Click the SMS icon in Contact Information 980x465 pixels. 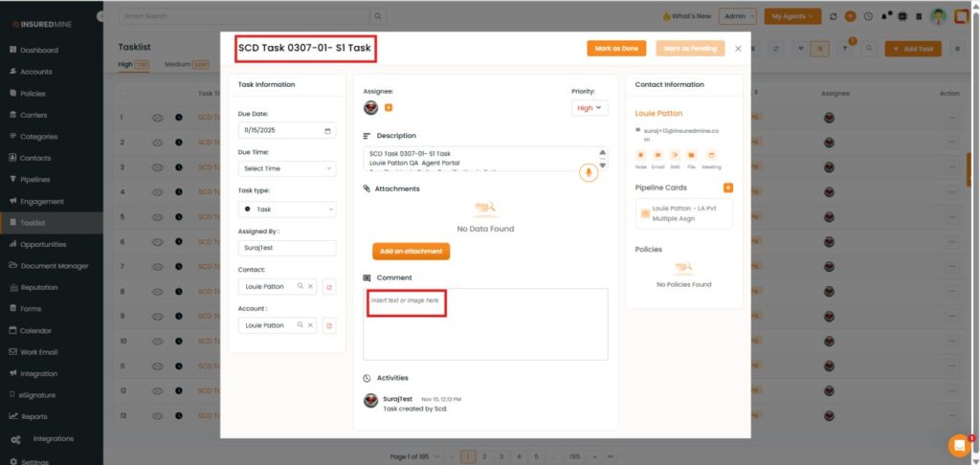[675, 155]
